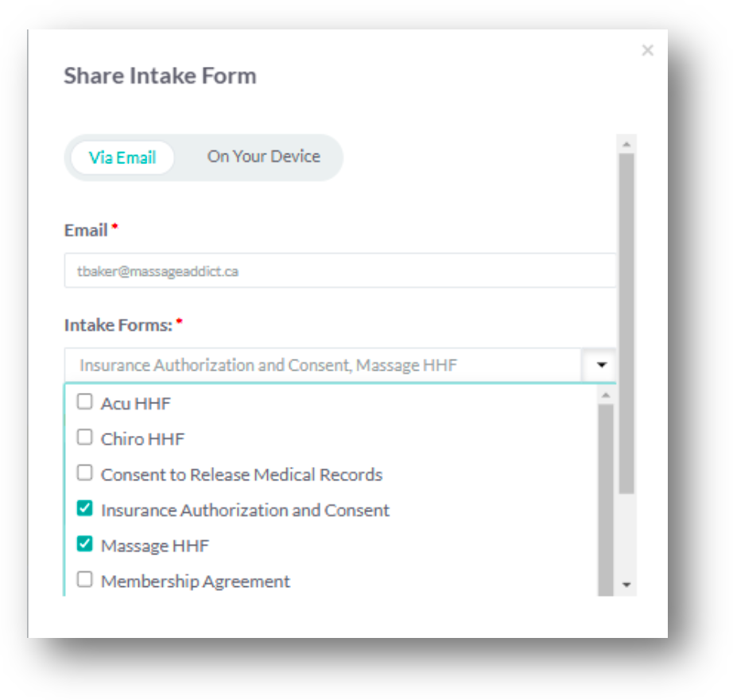This screenshot has height=700, width=733.
Task: Uncheck Insurance Authorization and Consent checkbox
Action: pyautogui.click(x=84, y=508)
